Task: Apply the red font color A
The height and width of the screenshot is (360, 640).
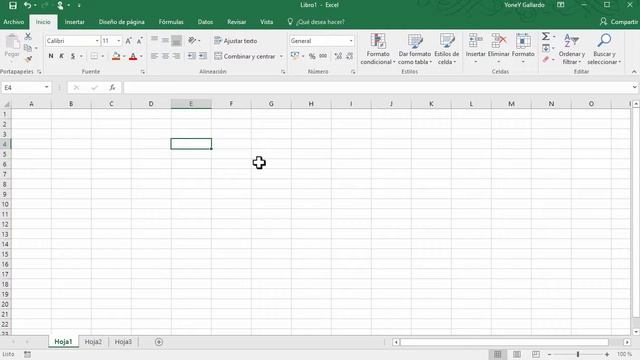Action: 133,56
